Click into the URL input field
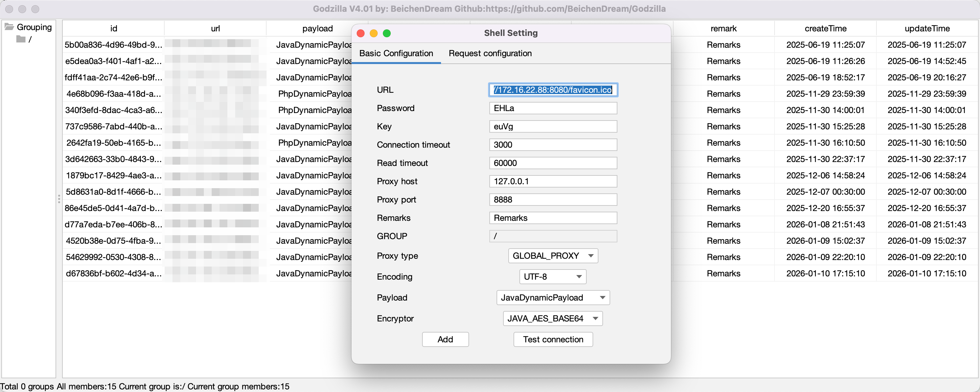 [x=553, y=90]
